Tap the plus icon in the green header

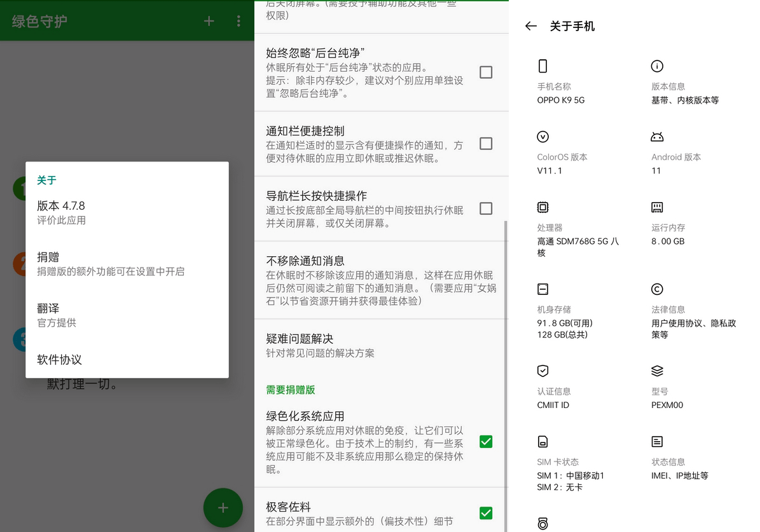(209, 21)
